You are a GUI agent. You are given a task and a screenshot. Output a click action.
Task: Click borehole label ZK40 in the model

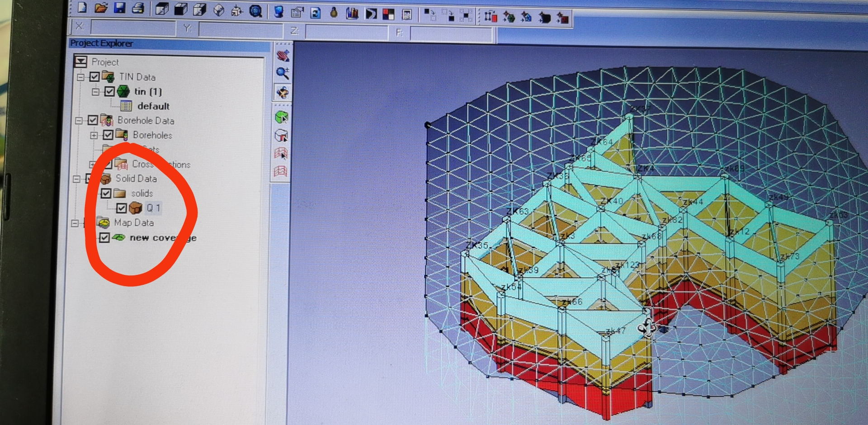pos(612,201)
